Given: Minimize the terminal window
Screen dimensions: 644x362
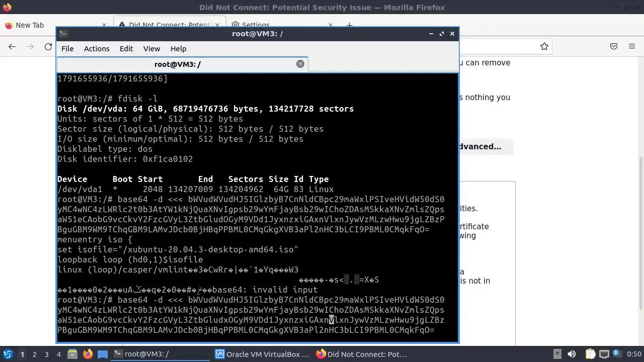Looking at the screenshot, I should click(x=431, y=34).
